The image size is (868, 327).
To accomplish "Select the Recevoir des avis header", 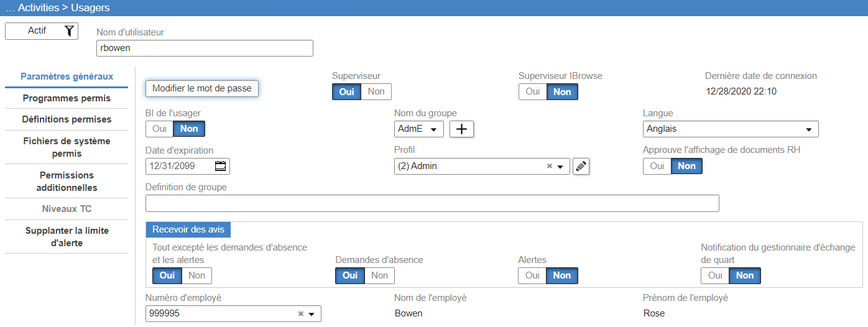I will (x=188, y=229).
